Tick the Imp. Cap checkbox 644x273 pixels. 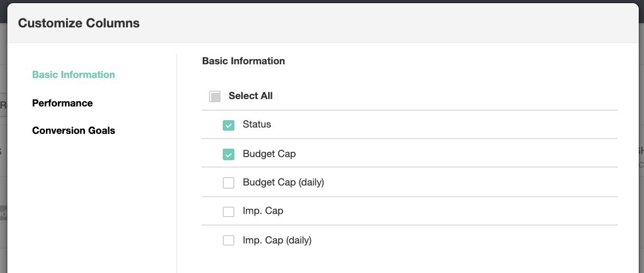[x=229, y=211]
